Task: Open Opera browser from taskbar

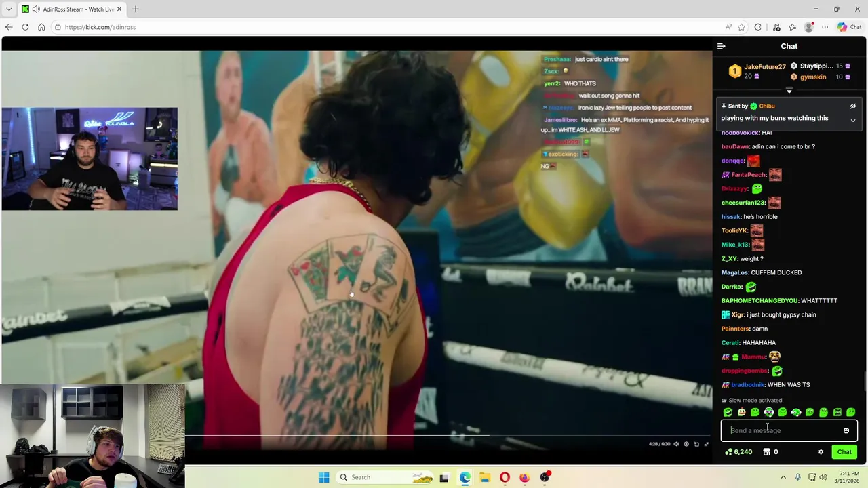Action: [505, 477]
